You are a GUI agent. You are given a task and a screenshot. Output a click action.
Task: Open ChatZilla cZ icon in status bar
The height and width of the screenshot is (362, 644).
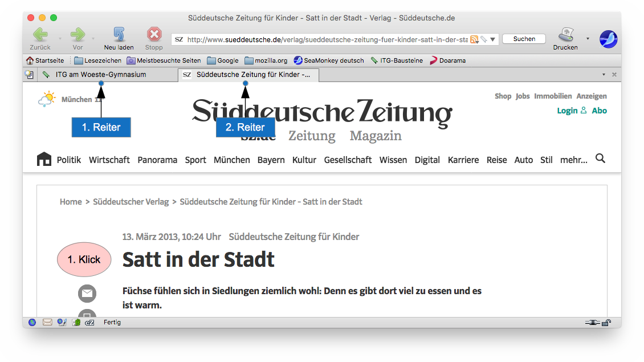point(89,323)
